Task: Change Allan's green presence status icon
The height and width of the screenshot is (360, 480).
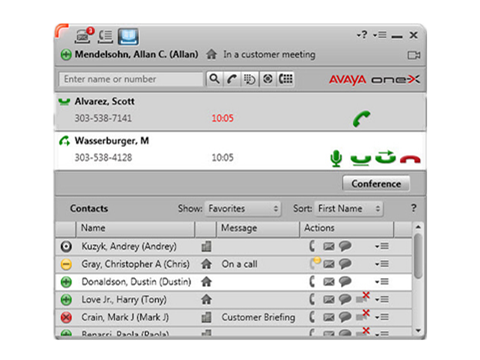Action: (66, 54)
